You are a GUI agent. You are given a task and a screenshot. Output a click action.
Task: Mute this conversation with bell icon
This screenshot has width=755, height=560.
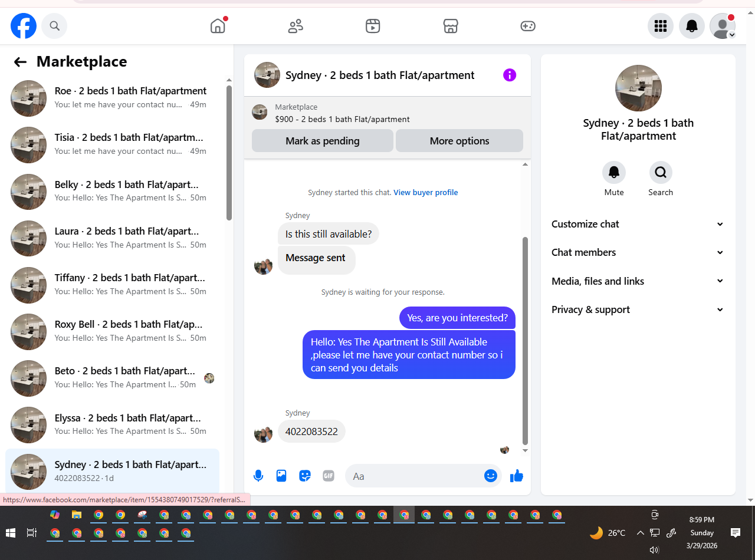(x=614, y=172)
